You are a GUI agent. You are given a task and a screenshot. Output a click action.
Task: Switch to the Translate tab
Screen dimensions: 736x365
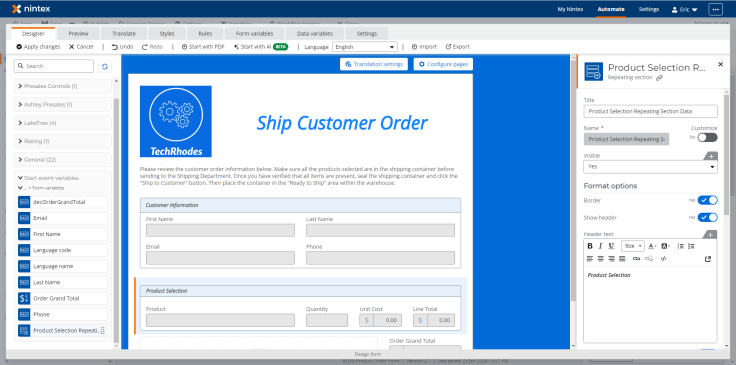124,33
